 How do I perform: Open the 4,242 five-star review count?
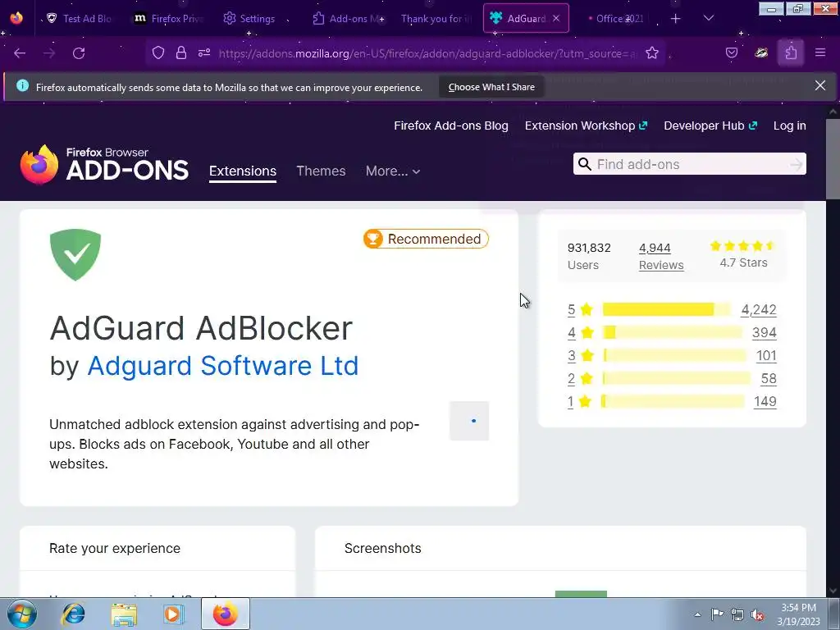(759, 309)
